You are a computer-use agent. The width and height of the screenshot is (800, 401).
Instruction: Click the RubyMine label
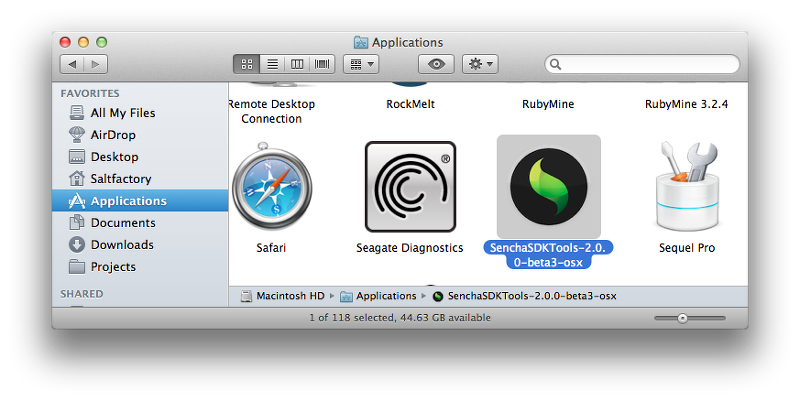(548, 104)
